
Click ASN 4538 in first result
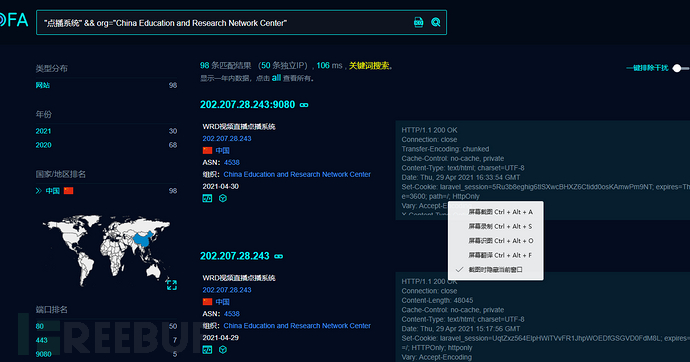(x=232, y=162)
